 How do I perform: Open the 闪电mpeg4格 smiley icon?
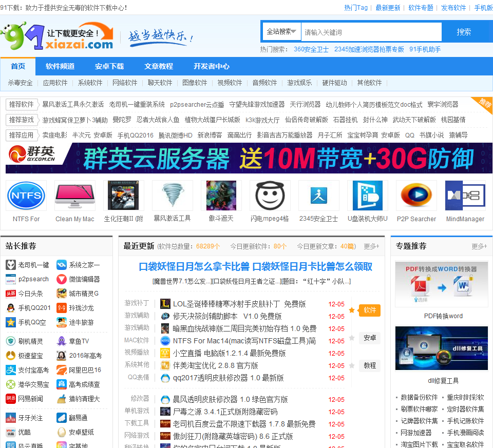coord(270,196)
